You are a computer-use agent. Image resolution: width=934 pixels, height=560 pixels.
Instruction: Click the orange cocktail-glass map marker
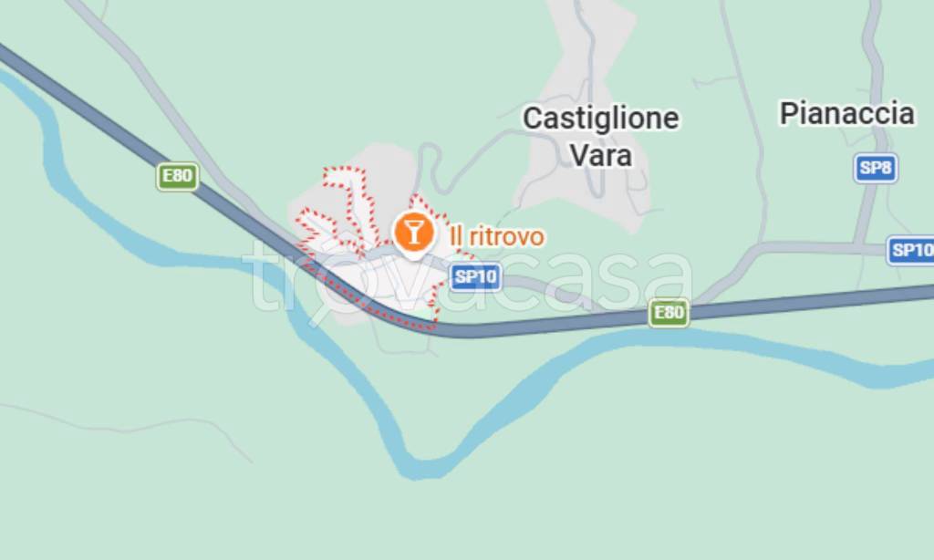pos(413,233)
